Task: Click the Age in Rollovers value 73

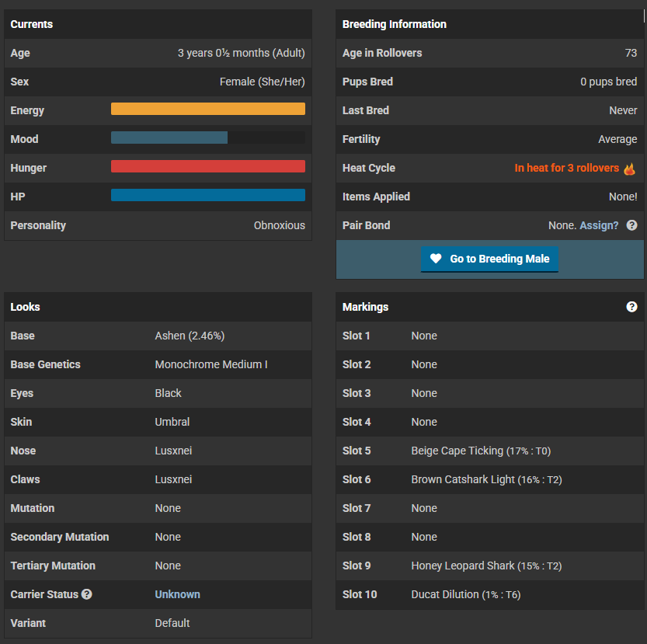Action: click(x=631, y=53)
